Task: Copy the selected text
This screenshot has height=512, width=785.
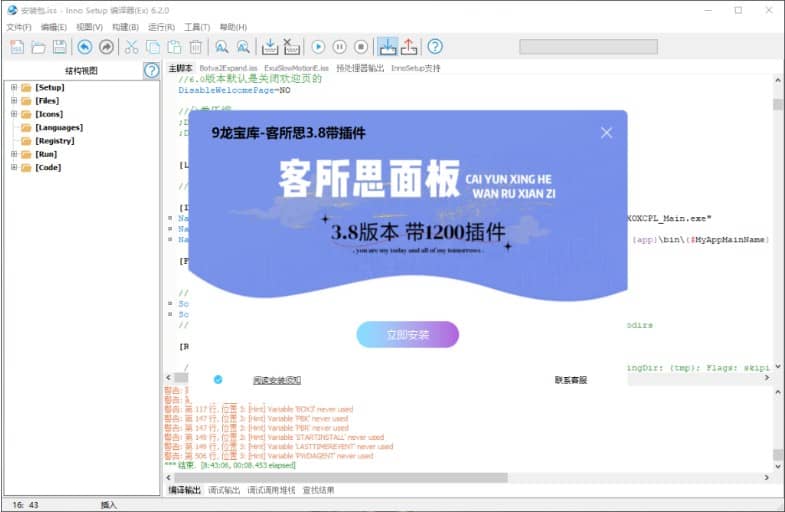Action: [153, 47]
